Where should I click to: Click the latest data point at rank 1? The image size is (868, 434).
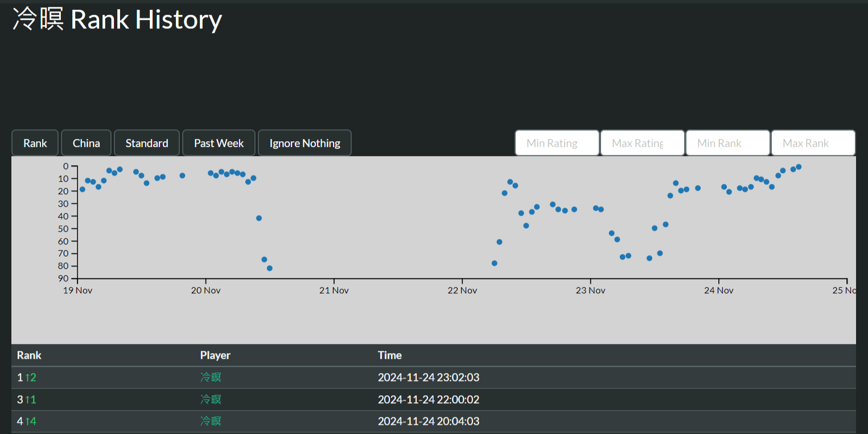799,167
